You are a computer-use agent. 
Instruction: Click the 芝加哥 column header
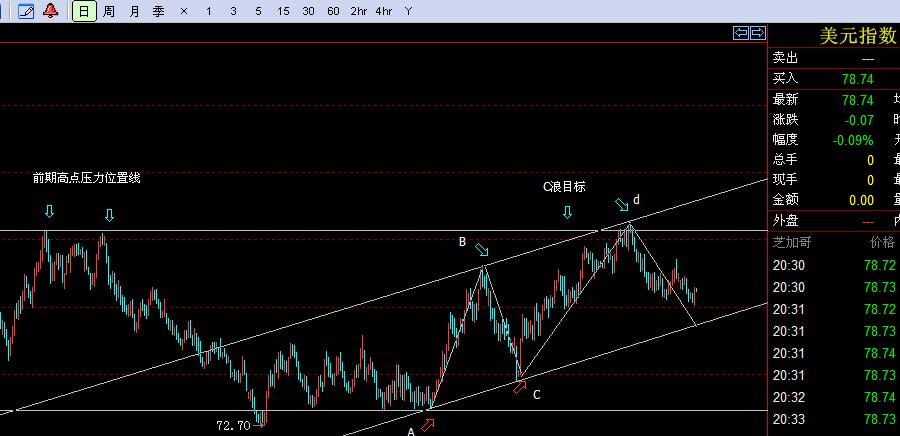(x=792, y=242)
